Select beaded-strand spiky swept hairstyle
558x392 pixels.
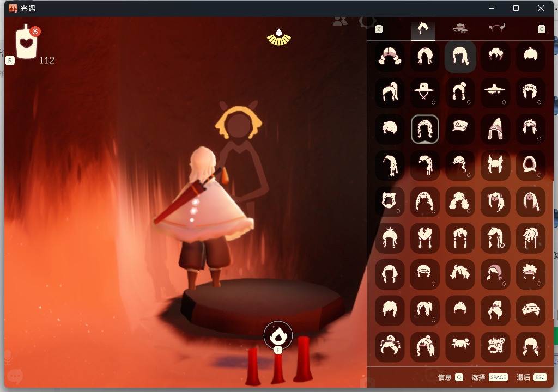tap(530, 237)
